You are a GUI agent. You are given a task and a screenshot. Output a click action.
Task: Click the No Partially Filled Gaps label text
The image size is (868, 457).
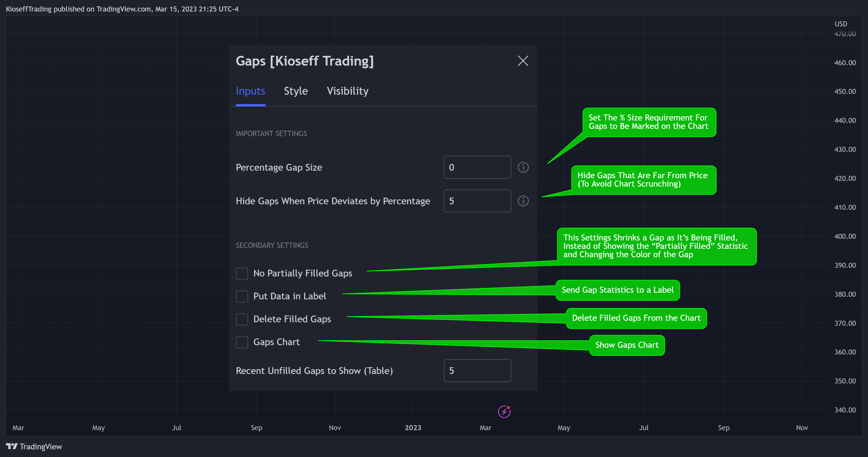303,273
